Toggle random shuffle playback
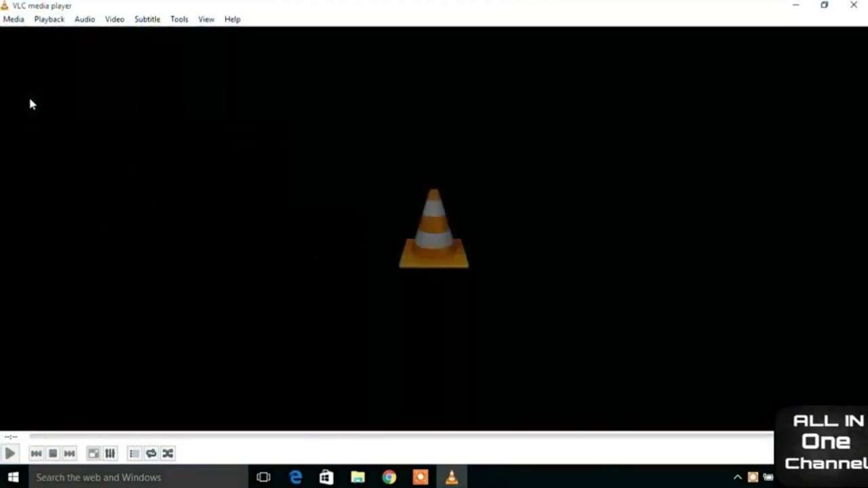Image resolution: width=868 pixels, height=488 pixels. pyautogui.click(x=167, y=453)
